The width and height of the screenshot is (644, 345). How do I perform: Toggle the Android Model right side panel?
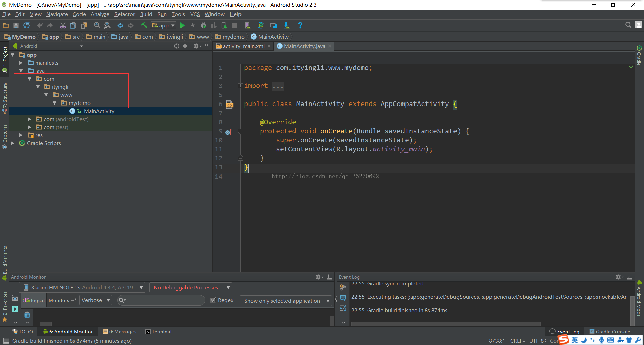pyautogui.click(x=639, y=299)
